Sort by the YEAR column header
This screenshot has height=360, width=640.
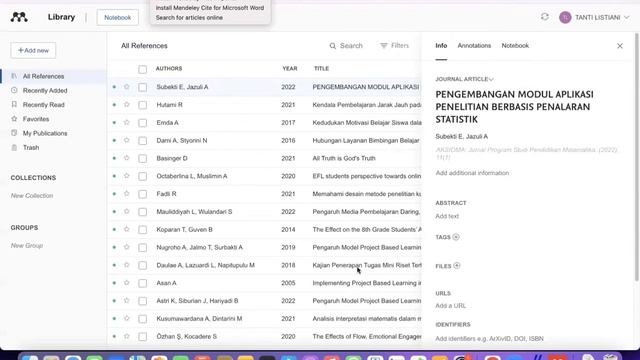(x=290, y=69)
